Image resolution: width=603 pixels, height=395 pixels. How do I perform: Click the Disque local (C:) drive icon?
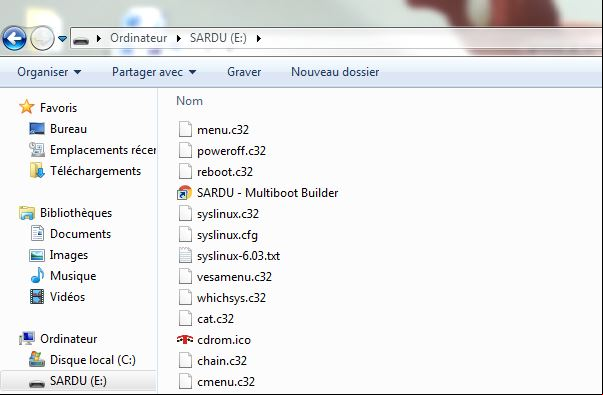(37, 359)
